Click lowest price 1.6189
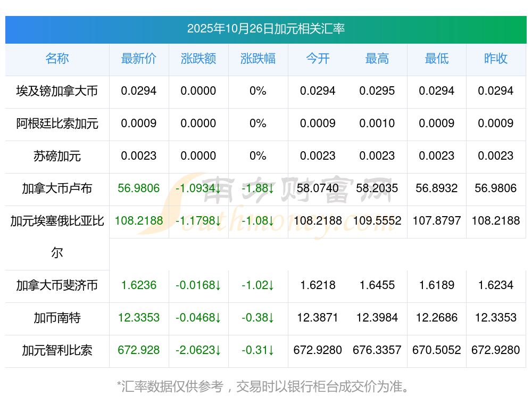 437,285
